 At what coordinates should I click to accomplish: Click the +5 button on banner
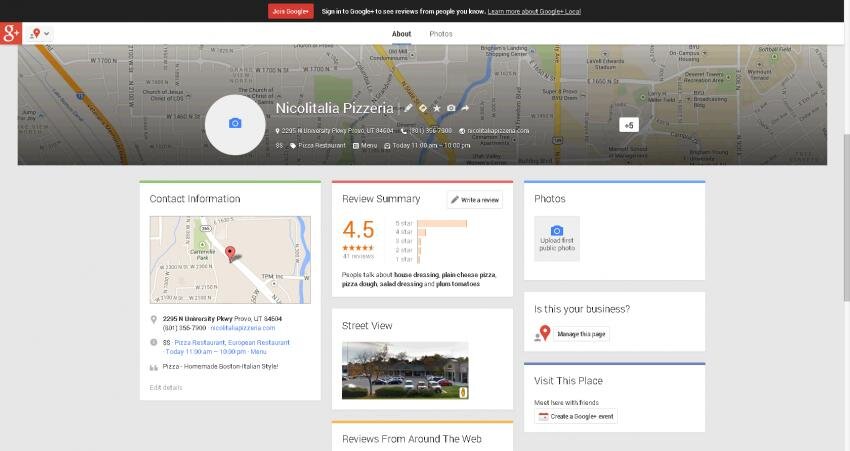(x=629, y=125)
